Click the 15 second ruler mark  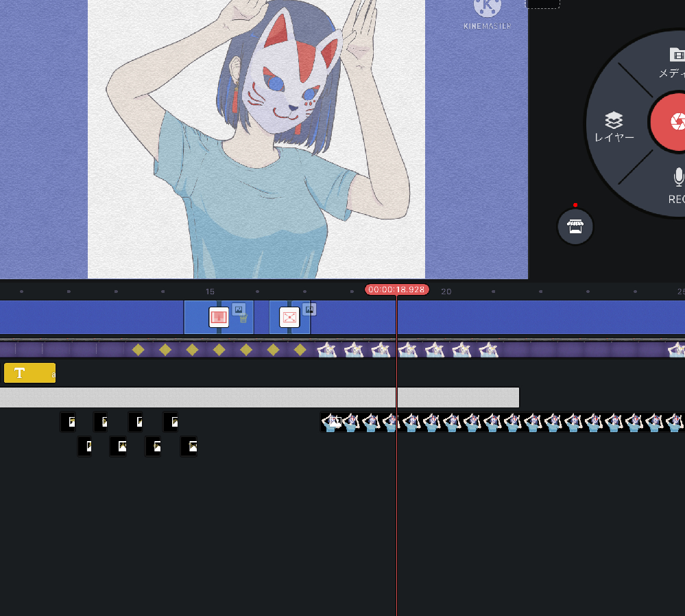210,292
